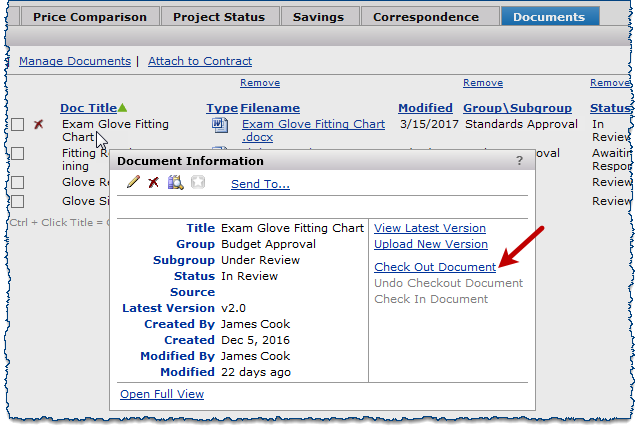Viewport: 641px width, 434px height.
Task: Check the Exam Glove Fitting Chart checkbox
Action: [17, 125]
